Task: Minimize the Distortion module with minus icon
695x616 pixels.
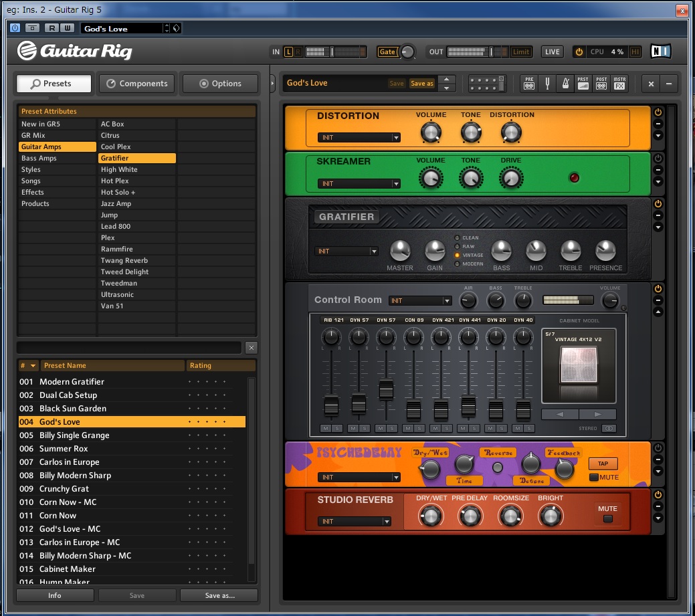Action: [658, 124]
